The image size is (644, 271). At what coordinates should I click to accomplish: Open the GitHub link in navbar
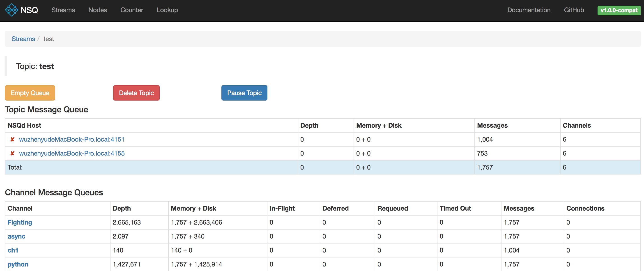click(x=574, y=10)
